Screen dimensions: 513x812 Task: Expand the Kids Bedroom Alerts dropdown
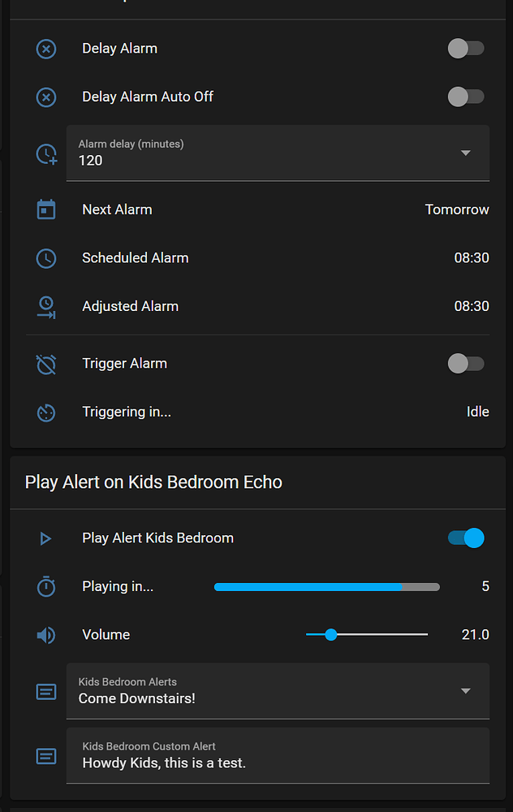pos(278,691)
